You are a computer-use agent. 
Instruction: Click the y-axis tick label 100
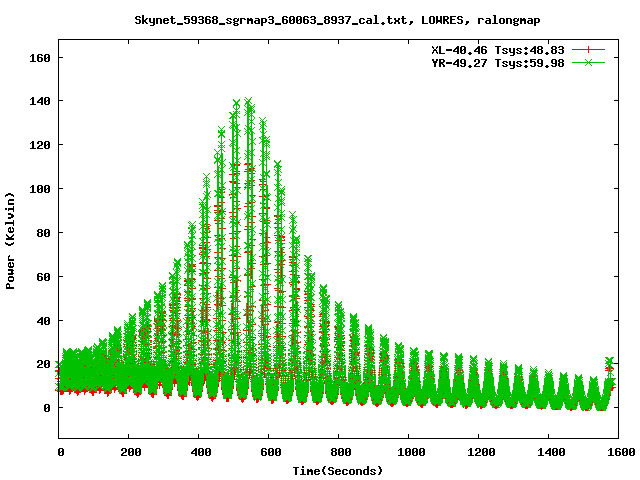(40, 189)
